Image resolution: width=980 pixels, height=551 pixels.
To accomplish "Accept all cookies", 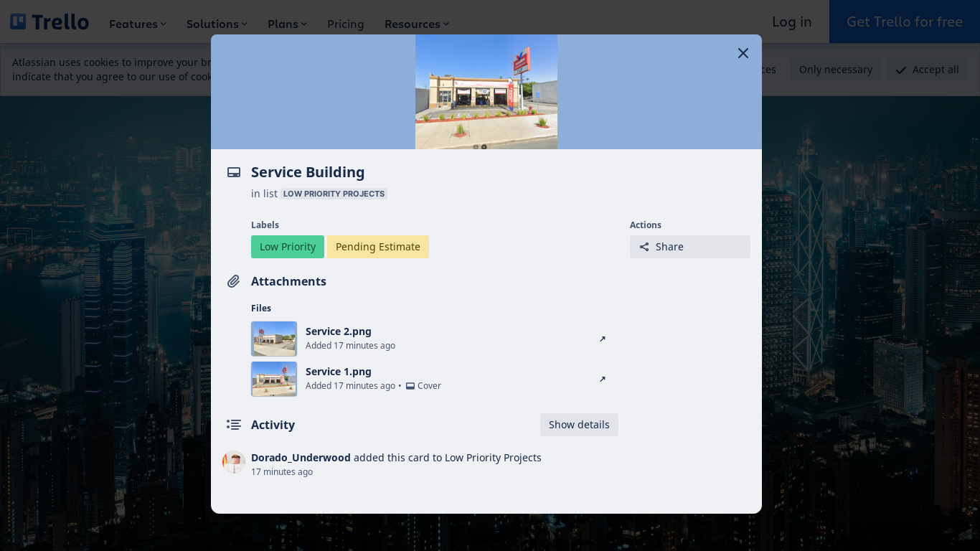I will point(927,70).
